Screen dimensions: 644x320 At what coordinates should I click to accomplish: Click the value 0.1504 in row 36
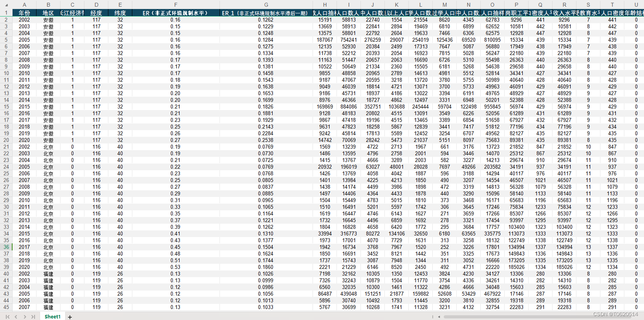tap(266, 247)
